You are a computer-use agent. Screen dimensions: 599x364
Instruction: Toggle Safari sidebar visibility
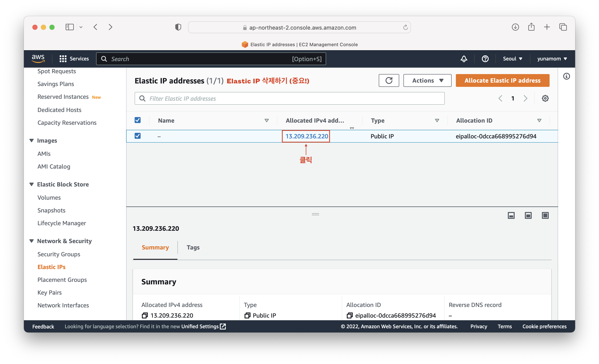[x=69, y=27]
